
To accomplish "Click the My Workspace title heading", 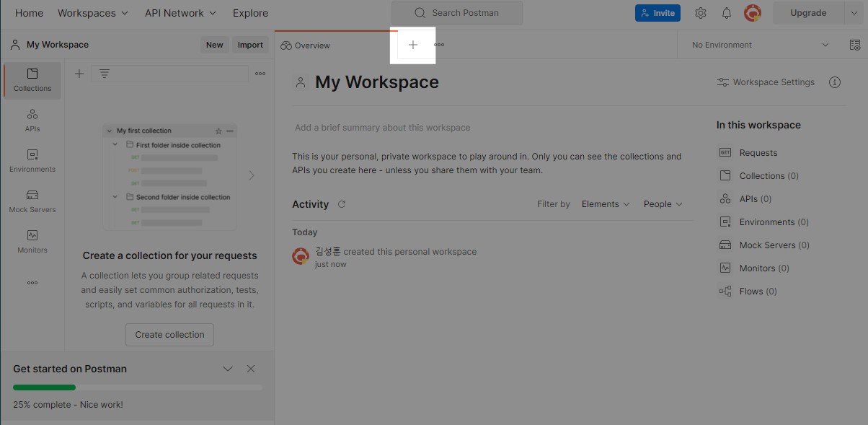I will [x=377, y=82].
